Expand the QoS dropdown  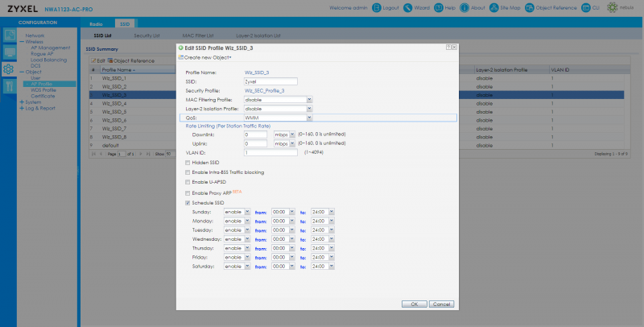tap(309, 118)
